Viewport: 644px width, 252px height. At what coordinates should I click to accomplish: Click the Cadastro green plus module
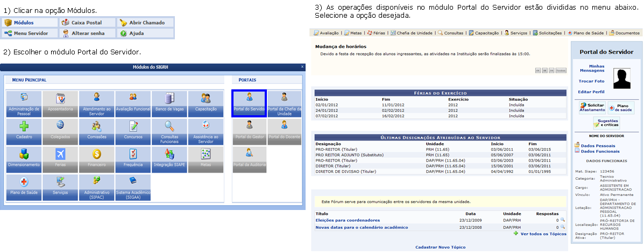tap(24, 131)
